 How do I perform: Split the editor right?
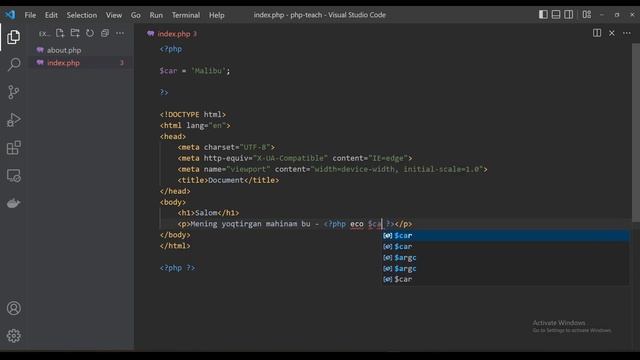click(x=597, y=33)
